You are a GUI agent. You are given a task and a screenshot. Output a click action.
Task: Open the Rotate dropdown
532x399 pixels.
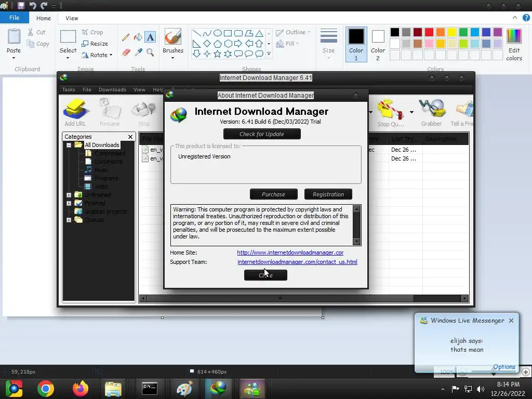click(x=97, y=55)
